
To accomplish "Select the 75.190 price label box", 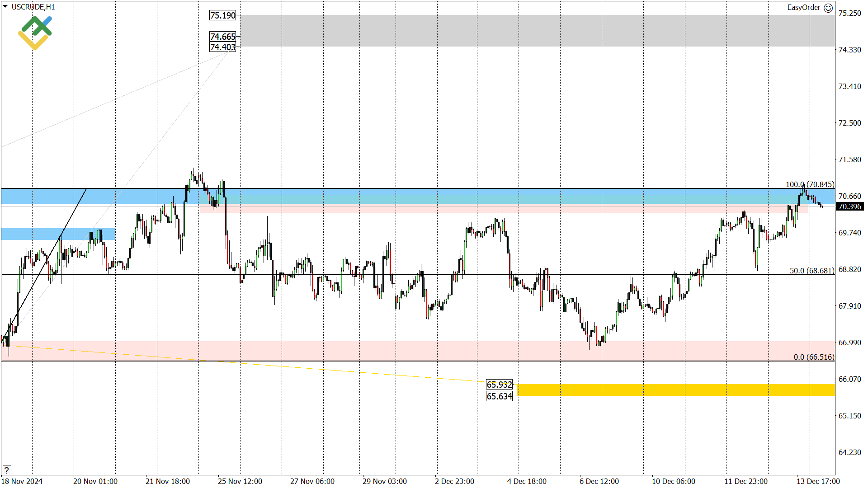I will 223,15.
